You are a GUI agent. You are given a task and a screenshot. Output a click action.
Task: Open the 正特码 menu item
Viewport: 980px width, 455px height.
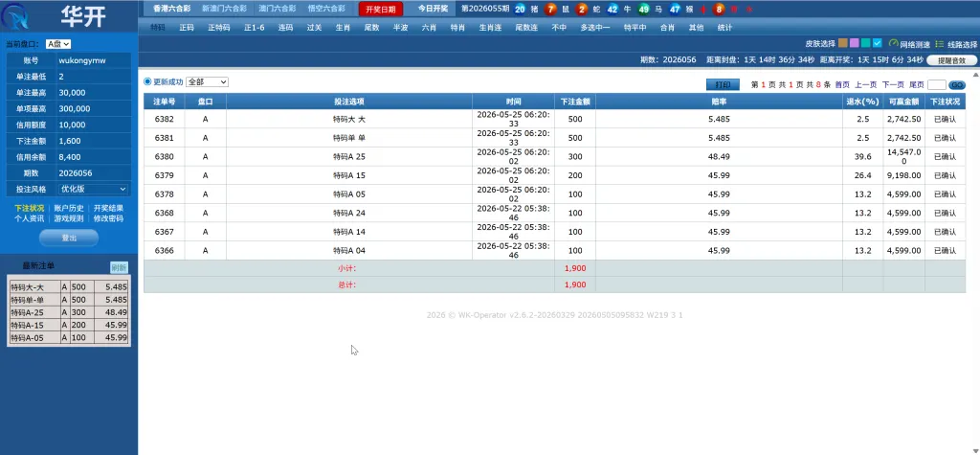tap(219, 28)
